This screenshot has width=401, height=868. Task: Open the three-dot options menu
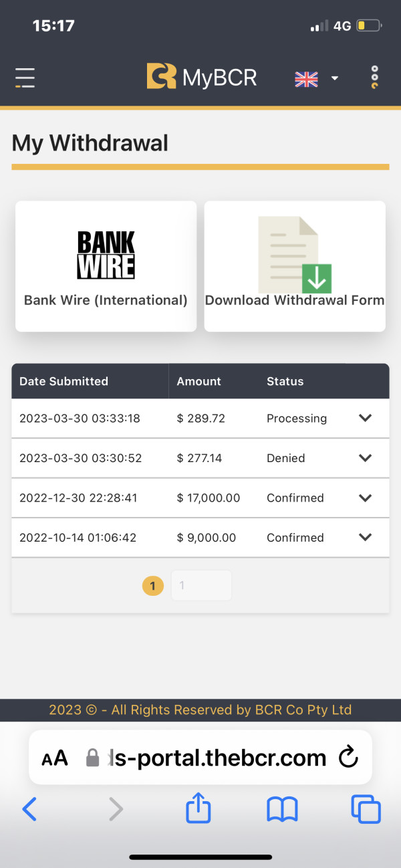(x=375, y=78)
